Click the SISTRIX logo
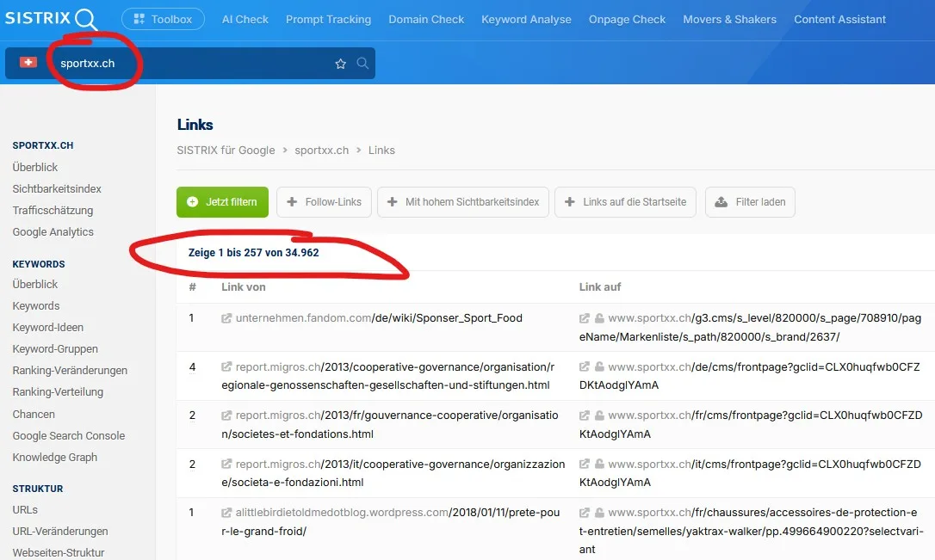The height and width of the screenshot is (560, 935). 52,19
